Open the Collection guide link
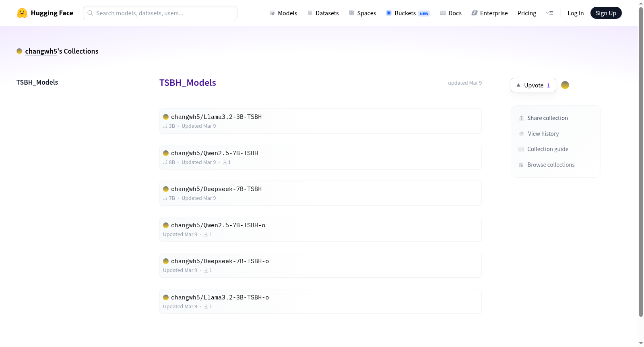The image size is (644, 347). (543, 149)
